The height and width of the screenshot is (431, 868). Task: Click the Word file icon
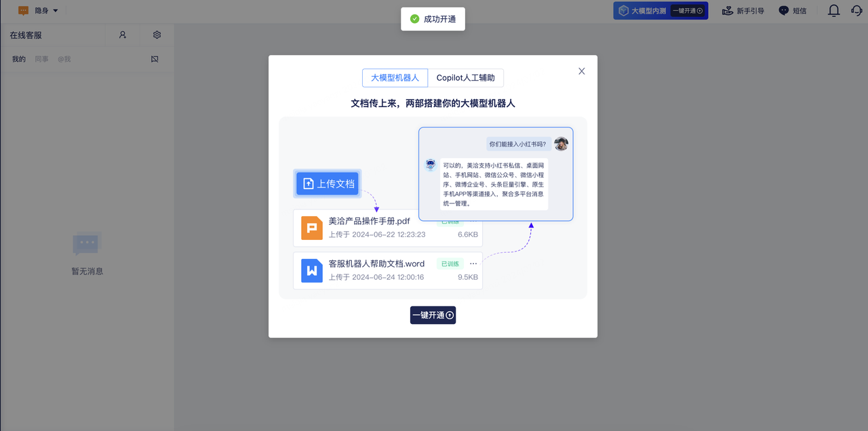coord(312,270)
